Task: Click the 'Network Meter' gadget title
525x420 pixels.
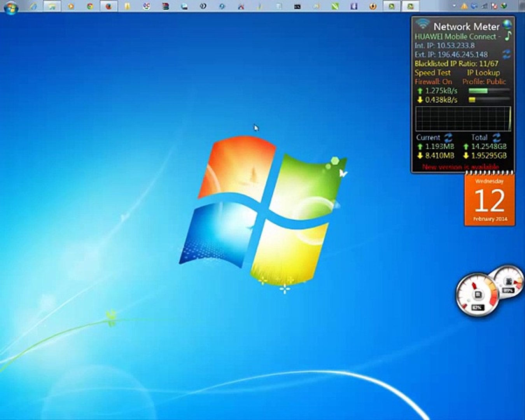Action: click(466, 26)
